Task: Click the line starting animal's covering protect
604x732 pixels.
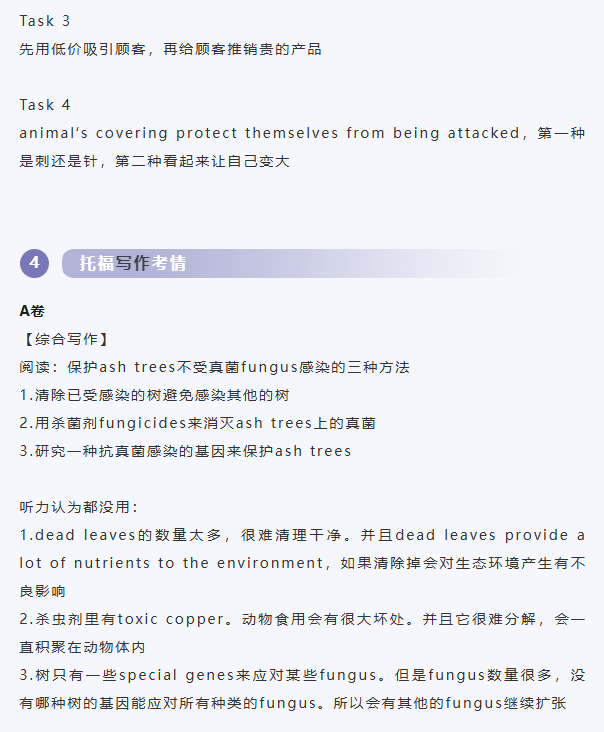Action: pyautogui.click(x=302, y=132)
